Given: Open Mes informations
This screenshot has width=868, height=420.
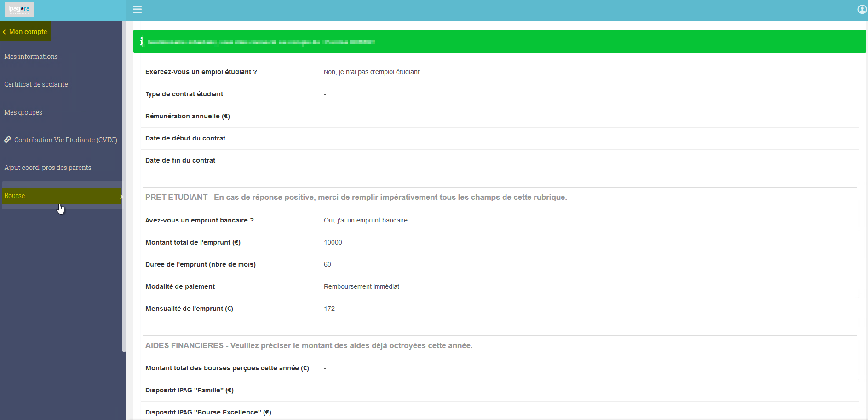Looking at the screenshot, I should coord(31,57).
